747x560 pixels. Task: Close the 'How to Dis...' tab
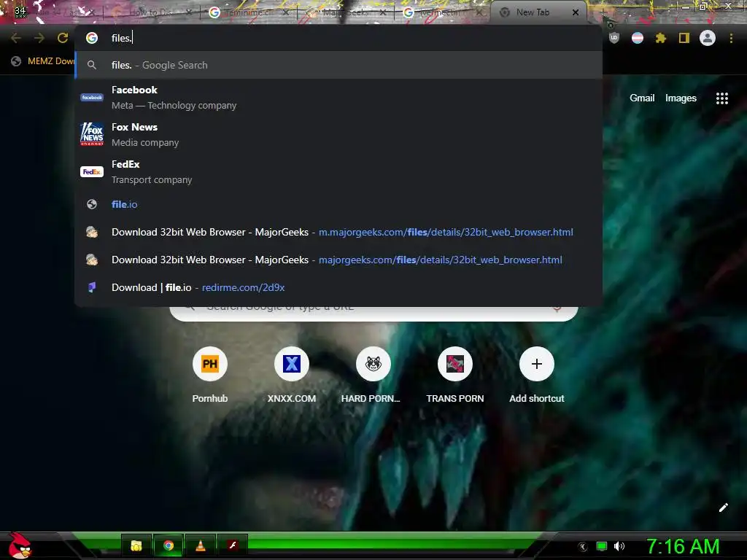pyautogui.click(x=189, y=12)
